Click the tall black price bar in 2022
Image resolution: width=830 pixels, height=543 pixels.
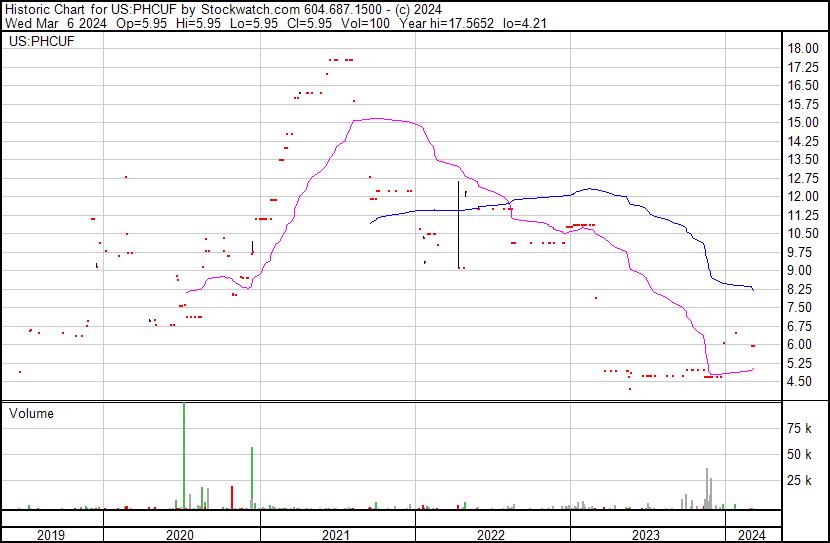tap(458, 225)
